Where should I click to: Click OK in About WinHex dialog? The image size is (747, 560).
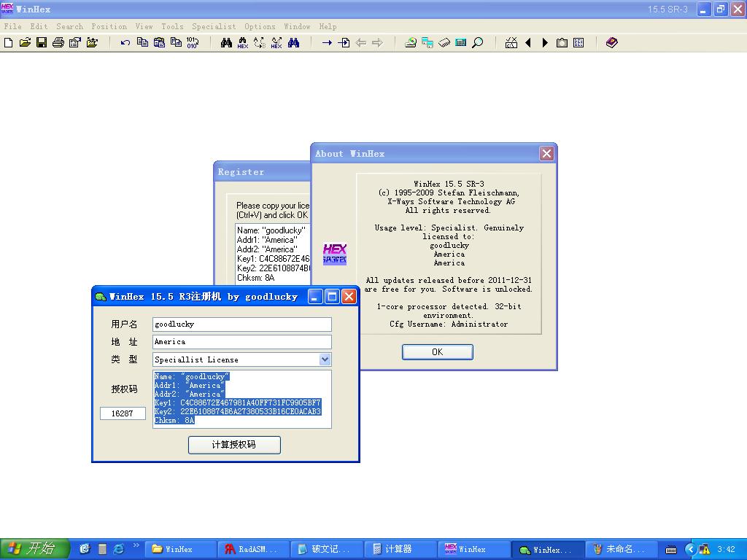438,352
